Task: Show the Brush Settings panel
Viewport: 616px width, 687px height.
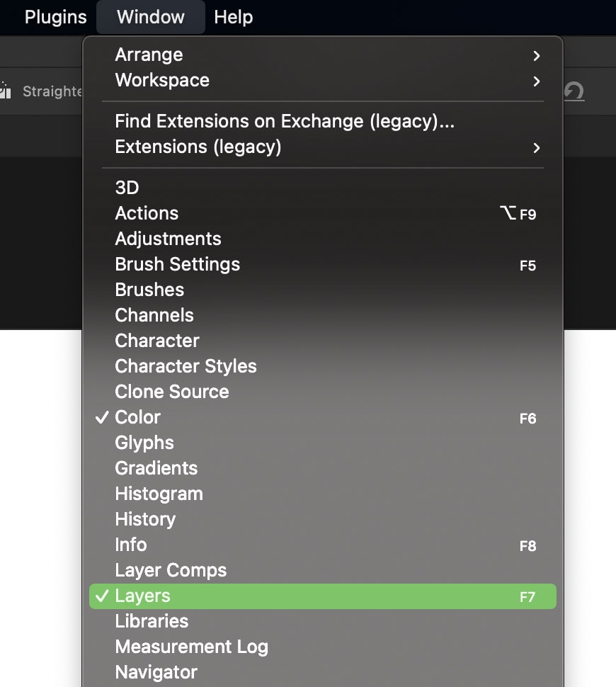Action: [323, 264]
